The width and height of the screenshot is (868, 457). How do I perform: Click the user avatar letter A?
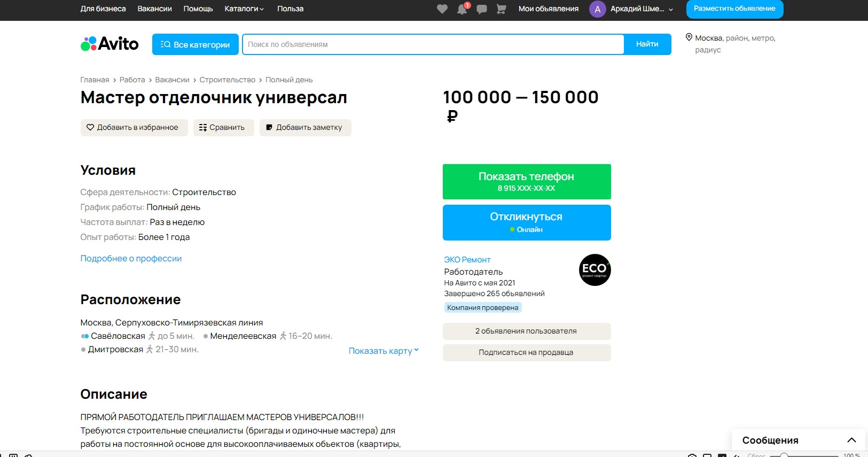coord(598,9)
